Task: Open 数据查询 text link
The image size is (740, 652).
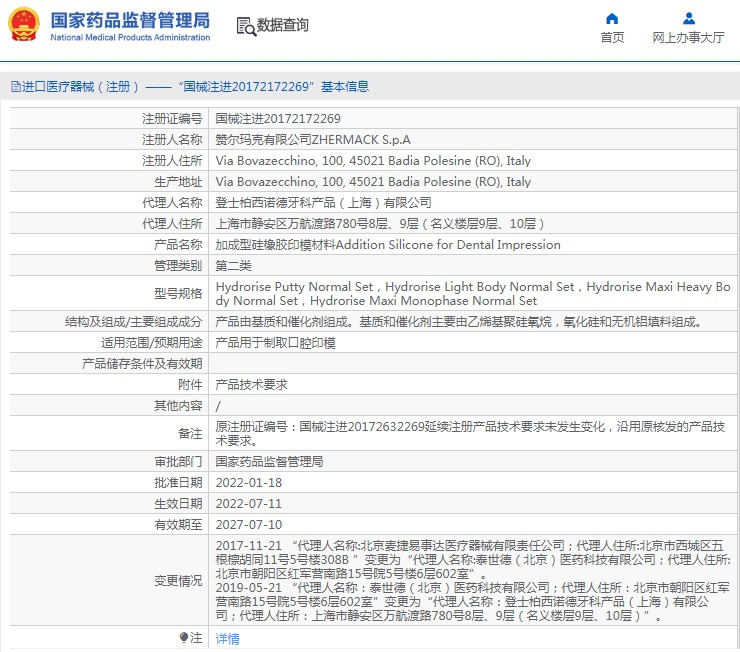Action: tap(283, 26)
